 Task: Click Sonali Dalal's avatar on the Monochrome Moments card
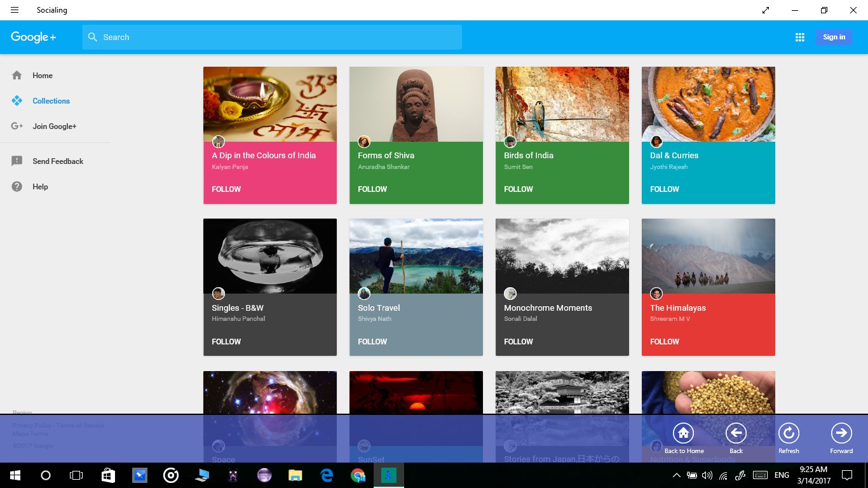coord(510,294)
